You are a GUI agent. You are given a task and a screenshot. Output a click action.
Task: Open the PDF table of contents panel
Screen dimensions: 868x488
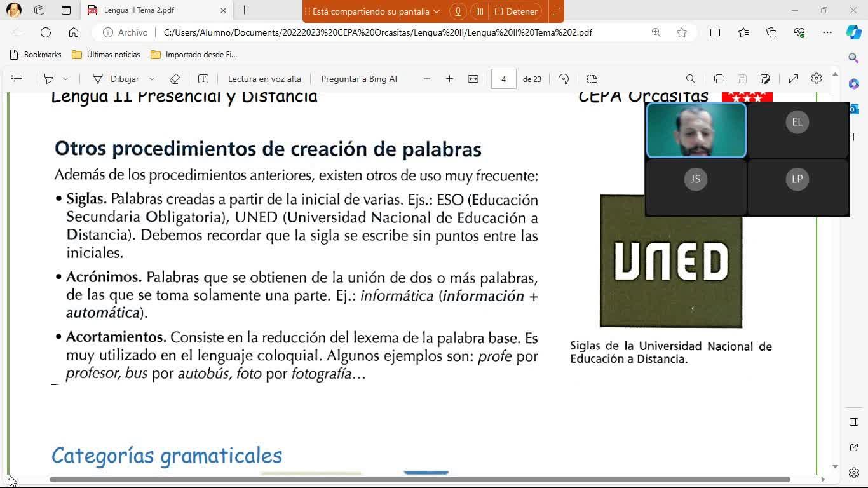(x=17, y=79)
